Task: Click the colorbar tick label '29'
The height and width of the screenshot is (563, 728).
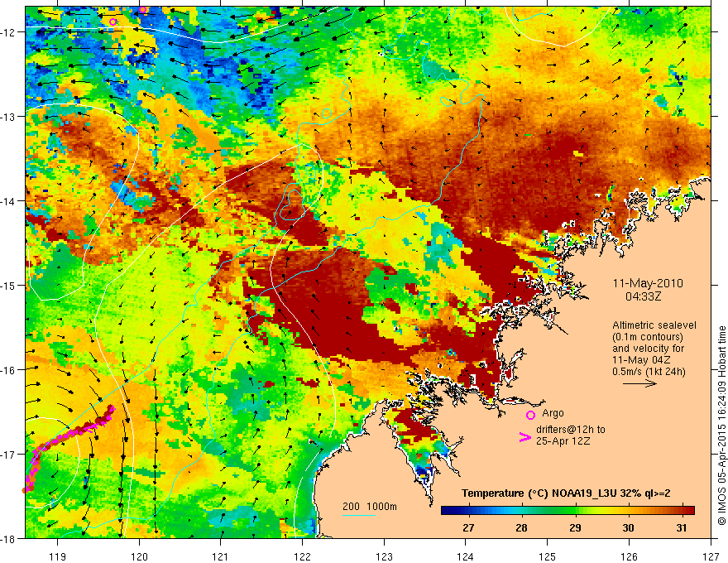Action: click(x=575, y=527)
